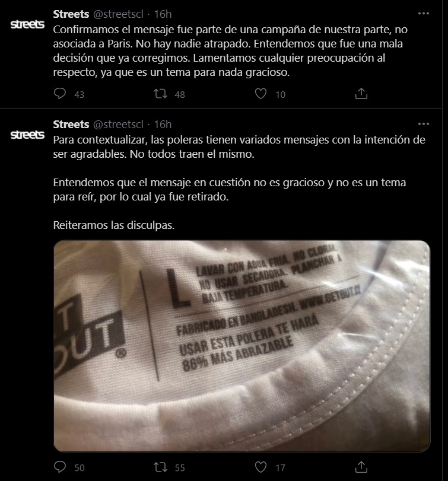This screenshot has width=448, height=481.
Task: Visit @streetscl handle in second tweet
Action: tap(118, 124)
